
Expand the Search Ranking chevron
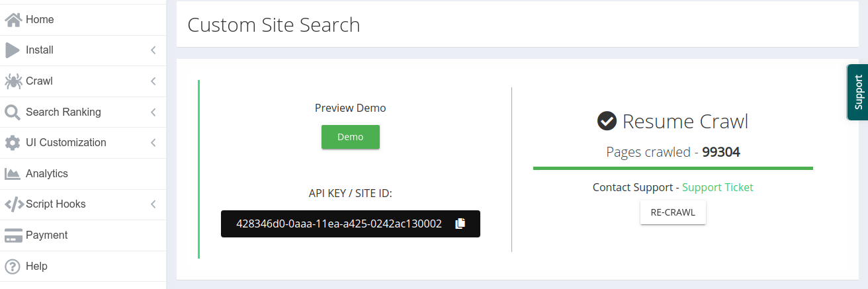(153, 112)
